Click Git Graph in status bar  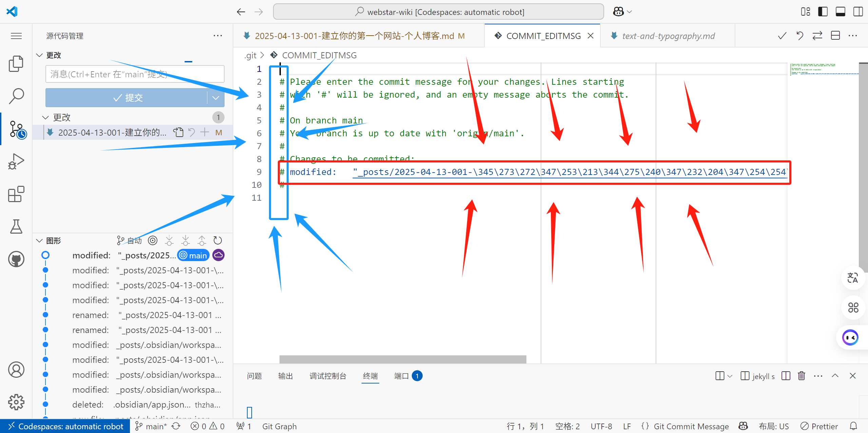279,426
